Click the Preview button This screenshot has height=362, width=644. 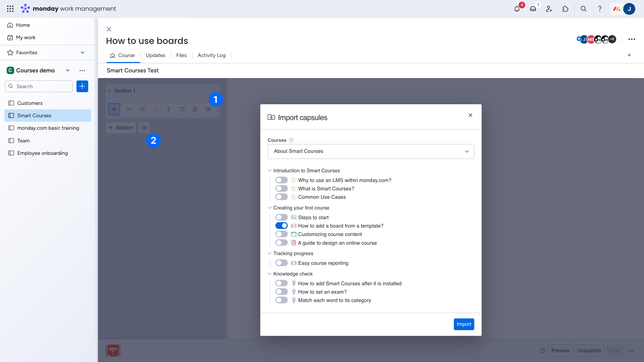pos(560,351)
